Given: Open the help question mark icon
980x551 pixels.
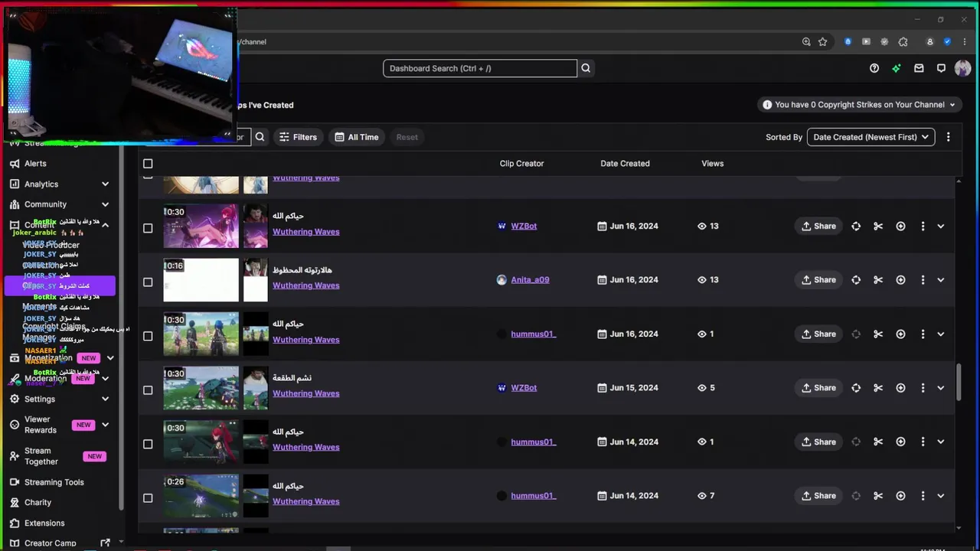Looking at the screenshot, I should 874,68.
